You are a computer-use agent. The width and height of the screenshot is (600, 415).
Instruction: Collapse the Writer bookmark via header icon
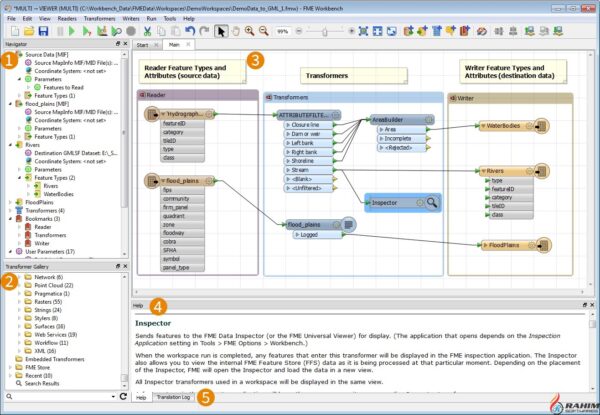(453, 98)
